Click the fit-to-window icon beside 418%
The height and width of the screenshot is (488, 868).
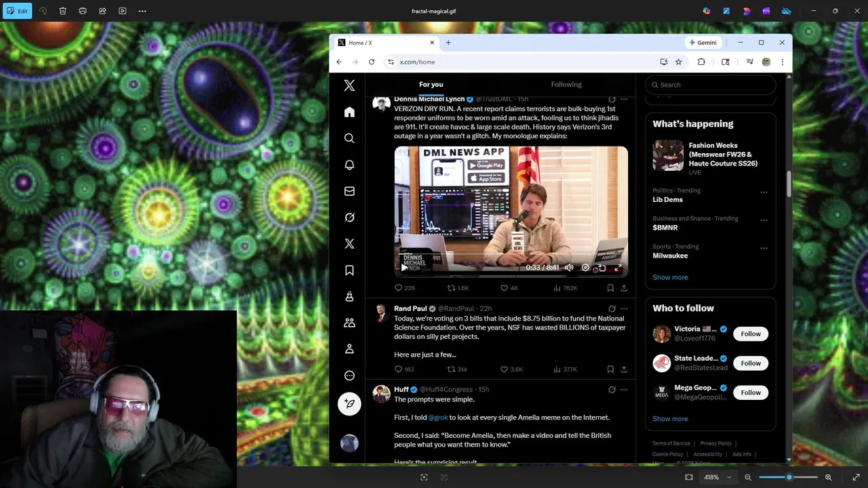click(x=689, y=477)
